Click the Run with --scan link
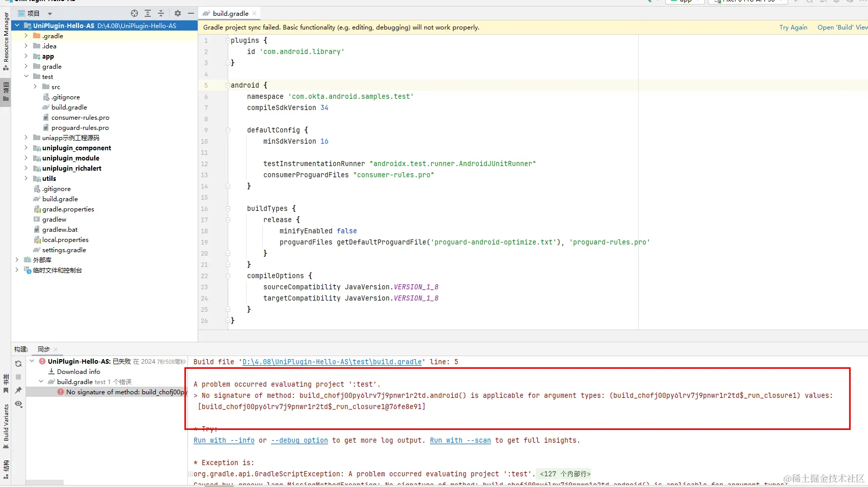The height and width of the screenshot is (487, 868). (x=460, y=440)
